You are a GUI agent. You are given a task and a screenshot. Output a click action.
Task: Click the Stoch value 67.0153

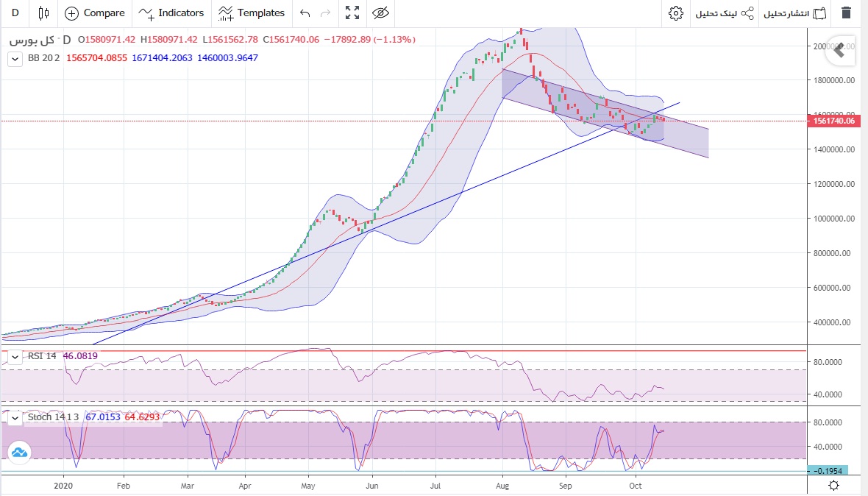point(103,417)
